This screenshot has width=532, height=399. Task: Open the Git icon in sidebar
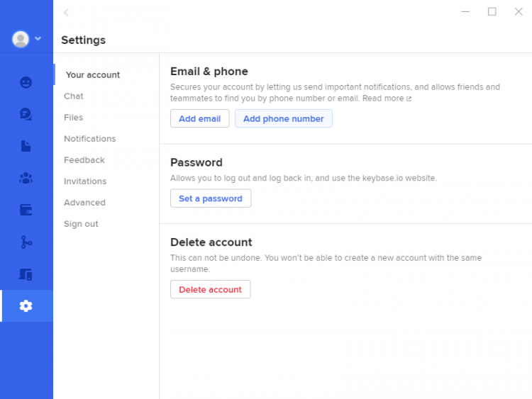point(26,242)
